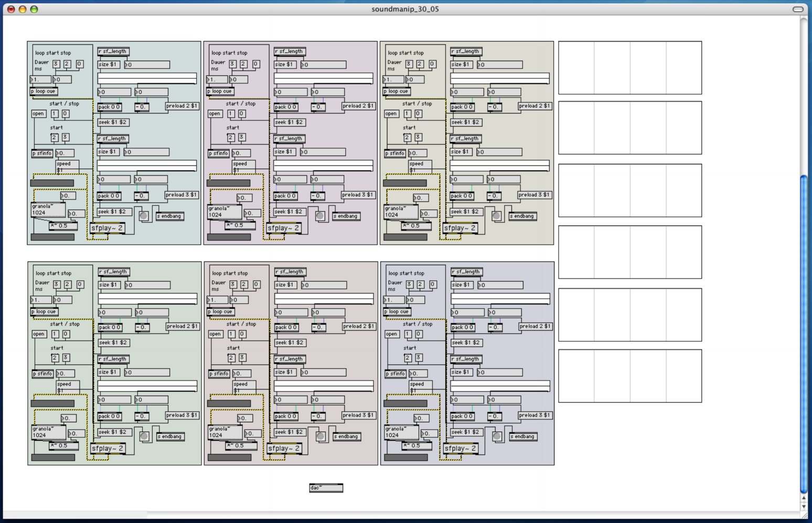Click number box "1." above "p loop cue" in top-left panel
Image resolution: width=812 pixels, height=523 pixels.
click(41, 80)
